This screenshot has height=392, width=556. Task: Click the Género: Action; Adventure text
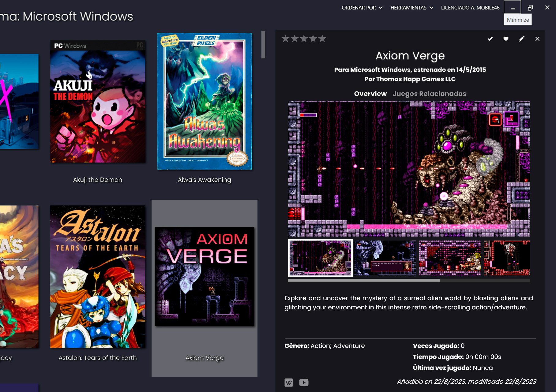coord(325,346)
